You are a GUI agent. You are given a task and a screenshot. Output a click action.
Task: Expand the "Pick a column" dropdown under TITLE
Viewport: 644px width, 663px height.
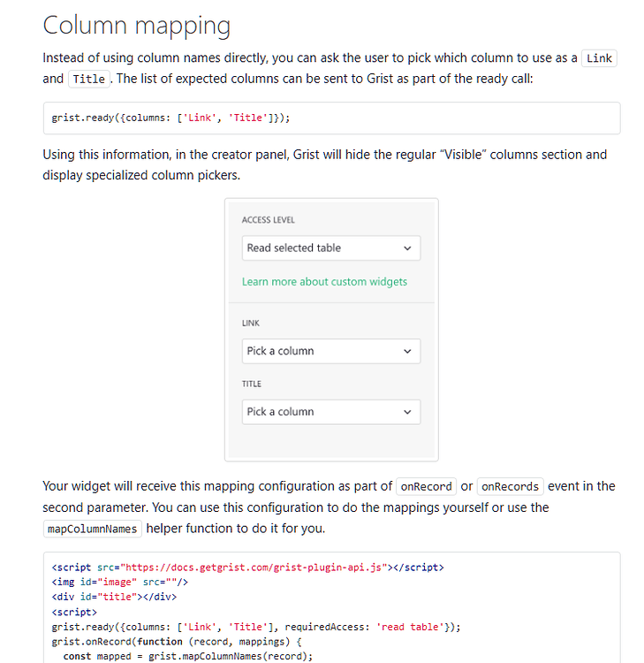click(330, 412)
